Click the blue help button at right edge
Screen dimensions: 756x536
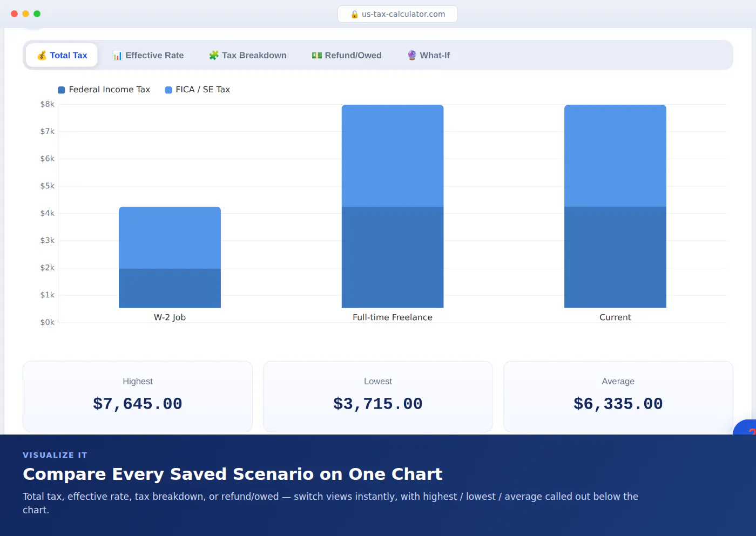pos(745,428)
